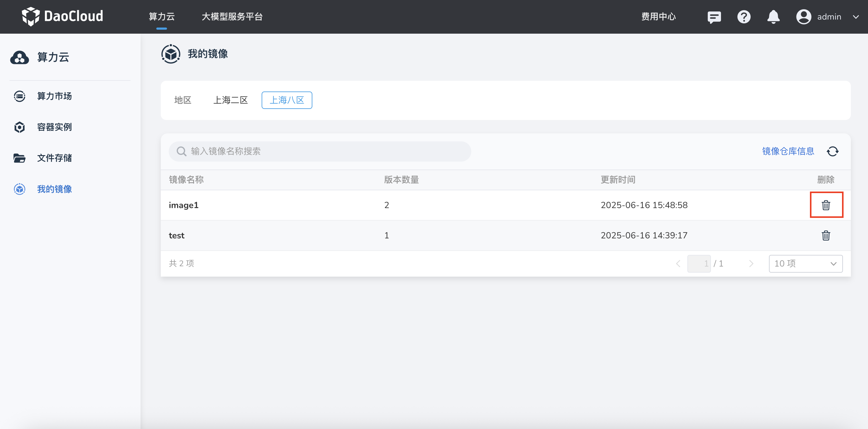Open 费用中心 in top bar

click(x=658, y=17)
